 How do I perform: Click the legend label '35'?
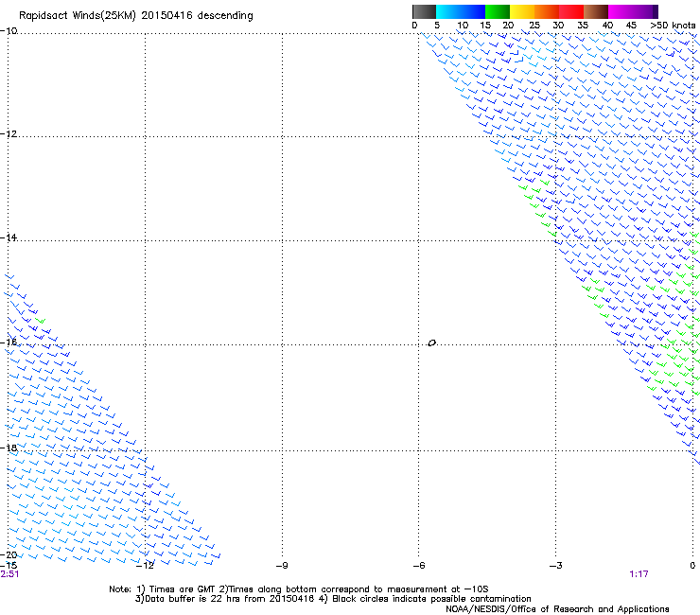click(583, 26)
